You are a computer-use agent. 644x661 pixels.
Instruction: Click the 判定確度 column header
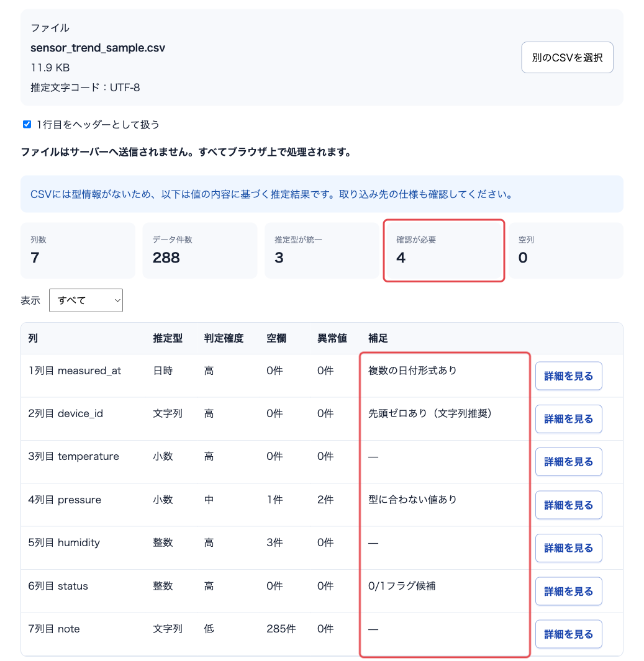click(x=224, y=338)
